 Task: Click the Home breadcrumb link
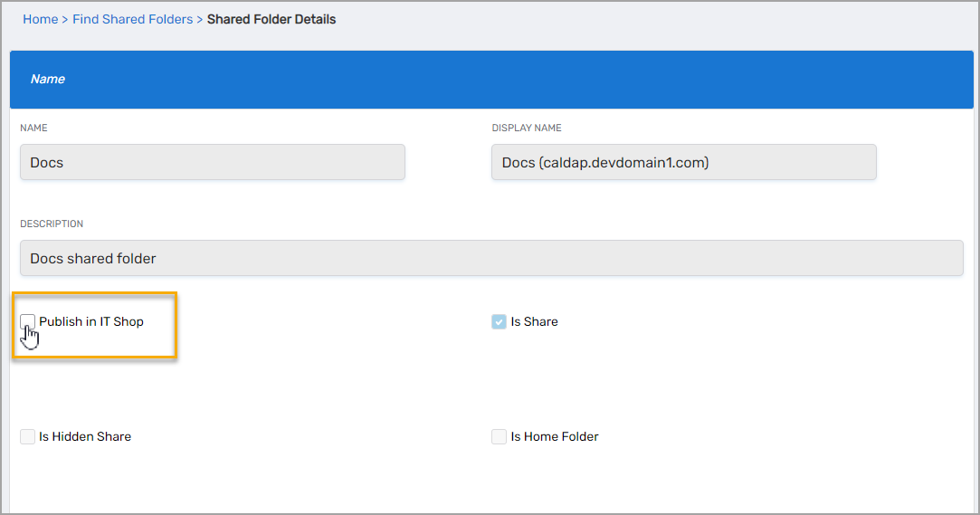[40, 19]
